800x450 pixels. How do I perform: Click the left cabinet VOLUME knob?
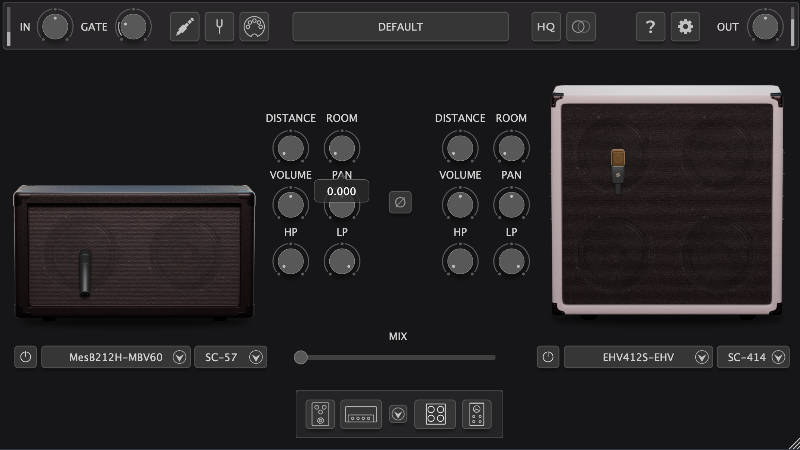(x=291, y=205)
